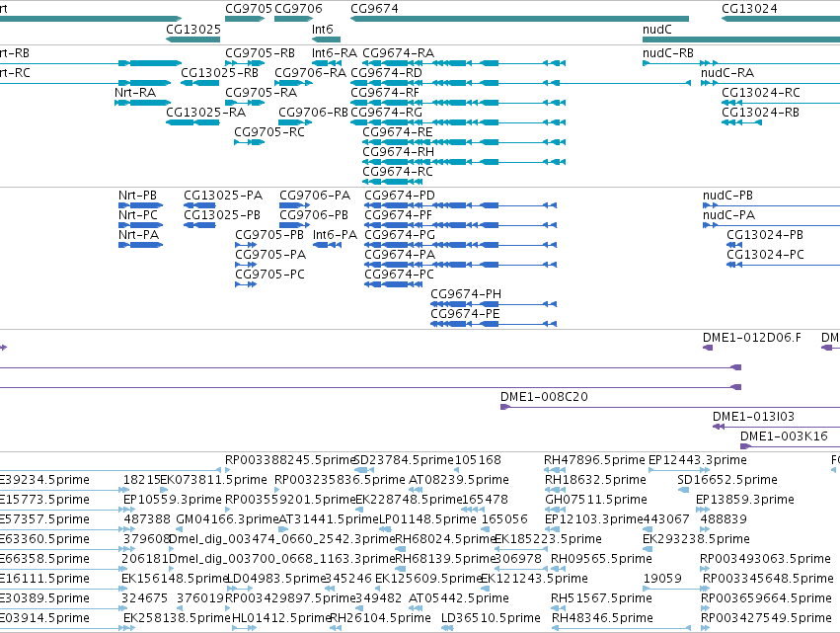The height and width of the screenshot is (633, 840).
Task: Select the CG9674-PH protein label
Action: pyautogui.click(x=466, y=295)
